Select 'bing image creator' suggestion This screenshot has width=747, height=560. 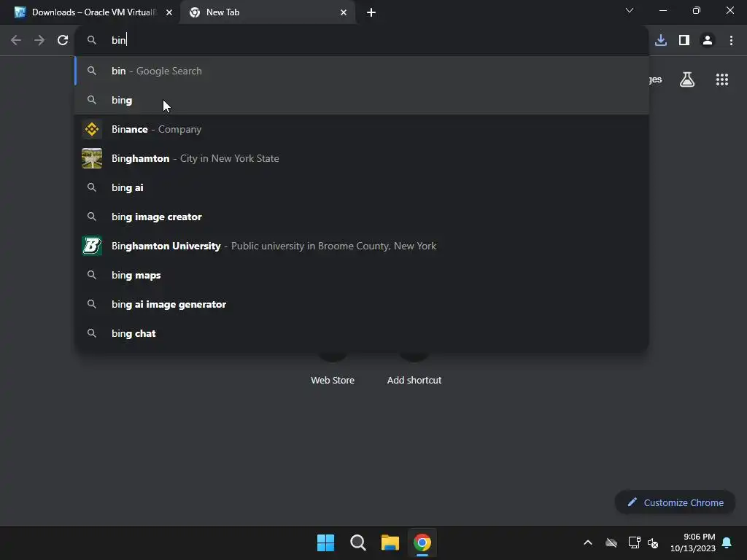[x=362, y=217]
